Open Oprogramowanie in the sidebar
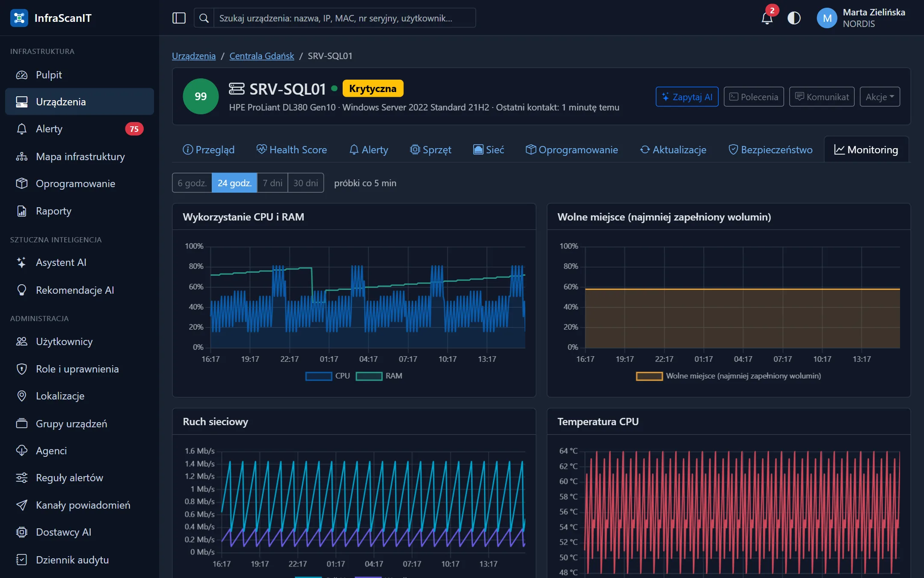Screen dimensions: 924x578 pyautogui.click(x=80, y=184)
